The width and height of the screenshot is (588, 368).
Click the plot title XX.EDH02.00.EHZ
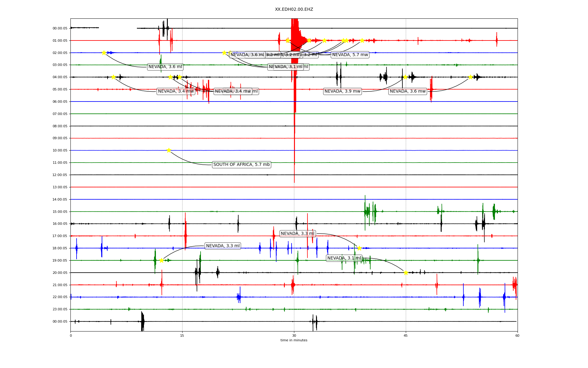(x=294, y=10)
